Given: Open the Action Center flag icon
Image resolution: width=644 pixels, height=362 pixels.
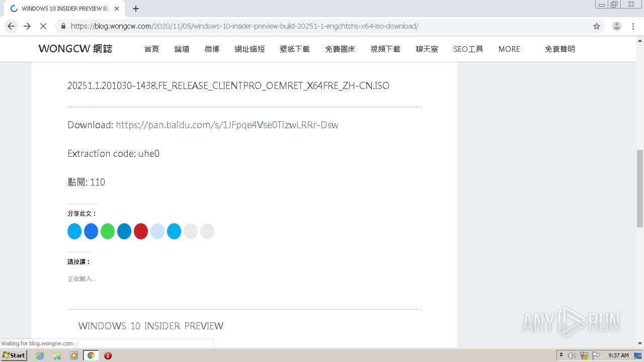Looking at the screenshot, I should (596, 355).
